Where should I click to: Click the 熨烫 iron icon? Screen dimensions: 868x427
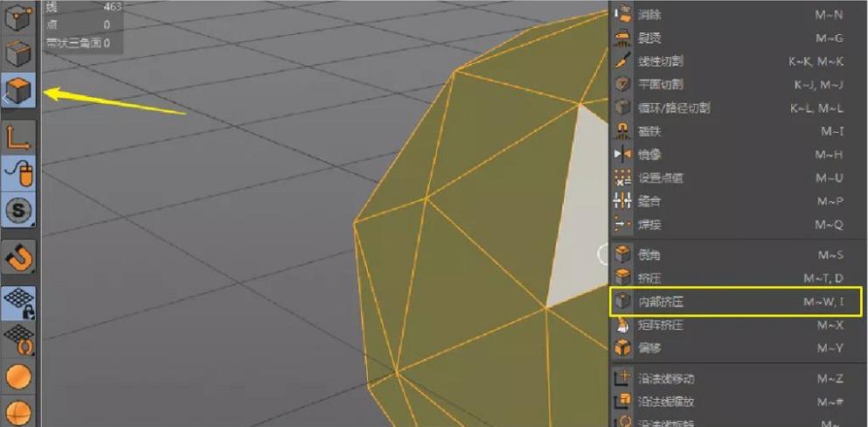623,38
